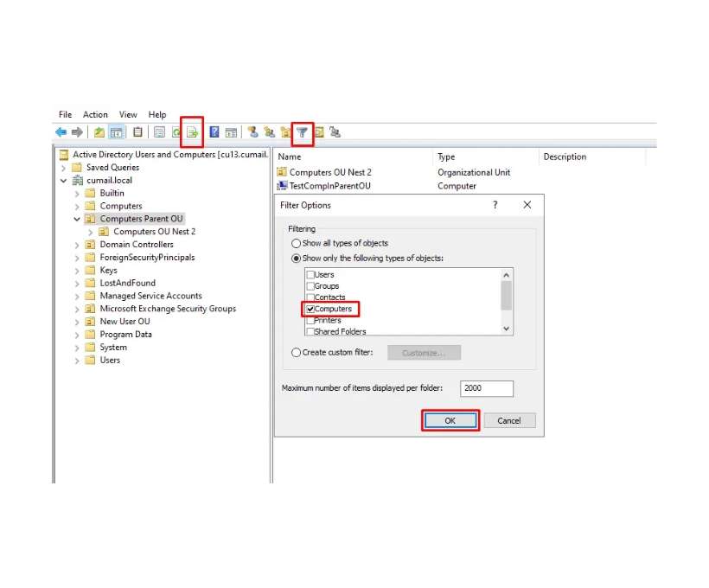Collapse the Computers Parent OU node
The image size is (709, 588).
(78, 219)
